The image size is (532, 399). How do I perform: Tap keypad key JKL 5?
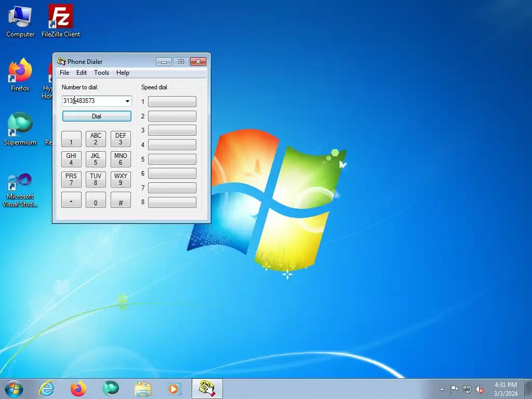(x=96, y=159)
